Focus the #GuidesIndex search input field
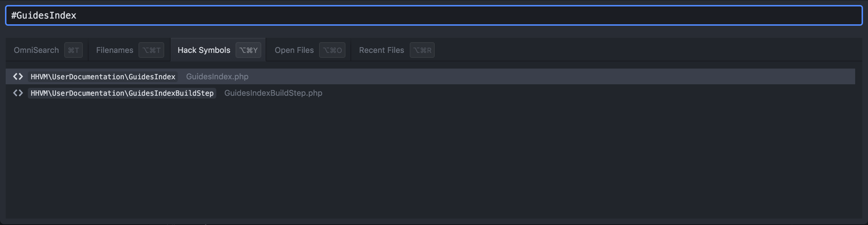This screenshot has width=868, height=225. (x=434, y=15)
